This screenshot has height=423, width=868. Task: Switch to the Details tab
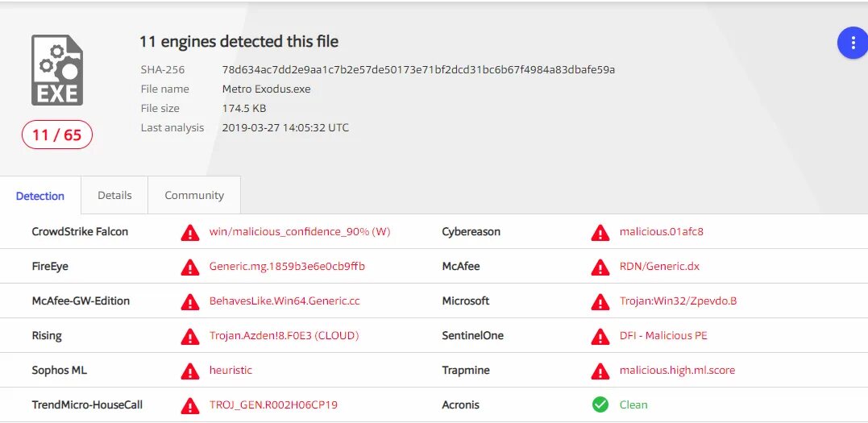[114, 195]
